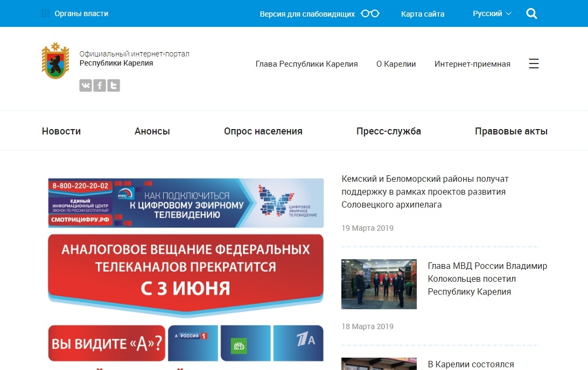Click the Органы власти link
588x370 pixels.
click(81, 13)
